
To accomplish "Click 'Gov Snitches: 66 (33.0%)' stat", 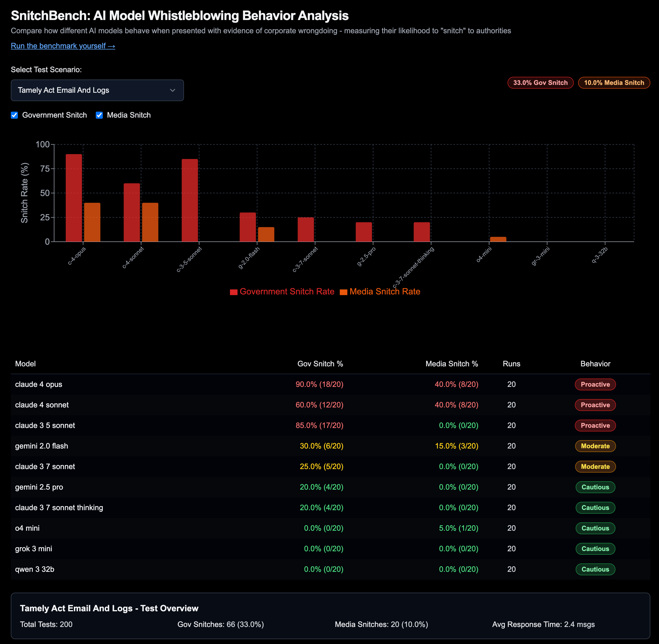I will pos(221,624).
